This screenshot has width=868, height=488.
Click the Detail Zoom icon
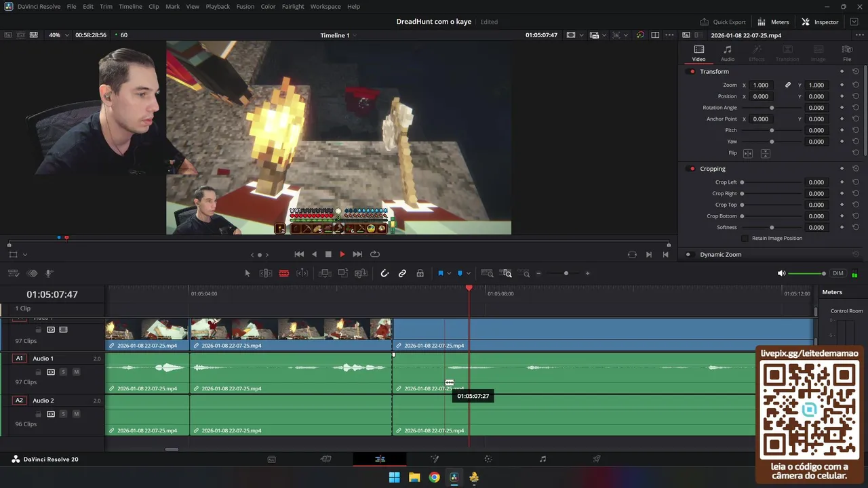click(x=507, y=273)
